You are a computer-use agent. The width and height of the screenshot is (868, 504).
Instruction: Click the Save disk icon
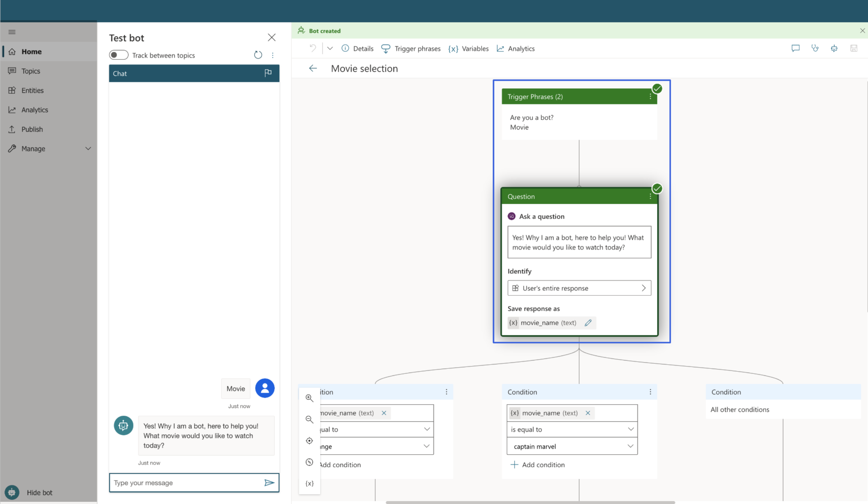click(854, 48)
